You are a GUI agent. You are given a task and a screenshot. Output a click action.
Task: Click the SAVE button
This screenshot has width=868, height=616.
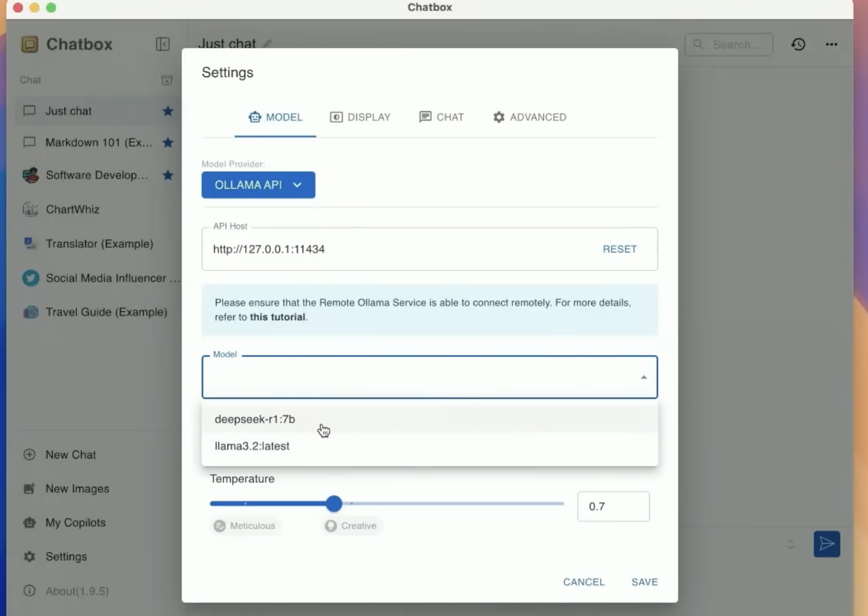coord(645,582)
